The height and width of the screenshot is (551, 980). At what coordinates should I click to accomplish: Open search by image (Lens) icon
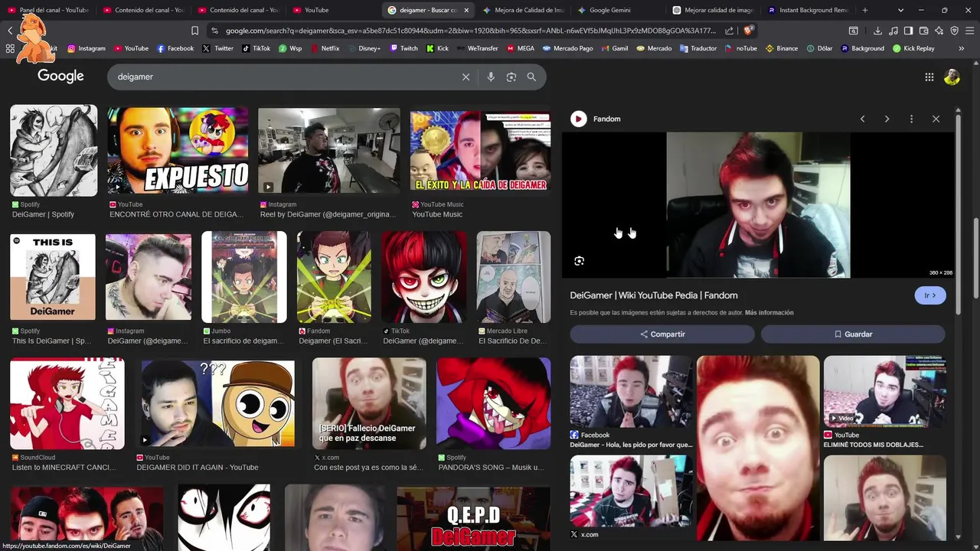click(x=511, y=77)
